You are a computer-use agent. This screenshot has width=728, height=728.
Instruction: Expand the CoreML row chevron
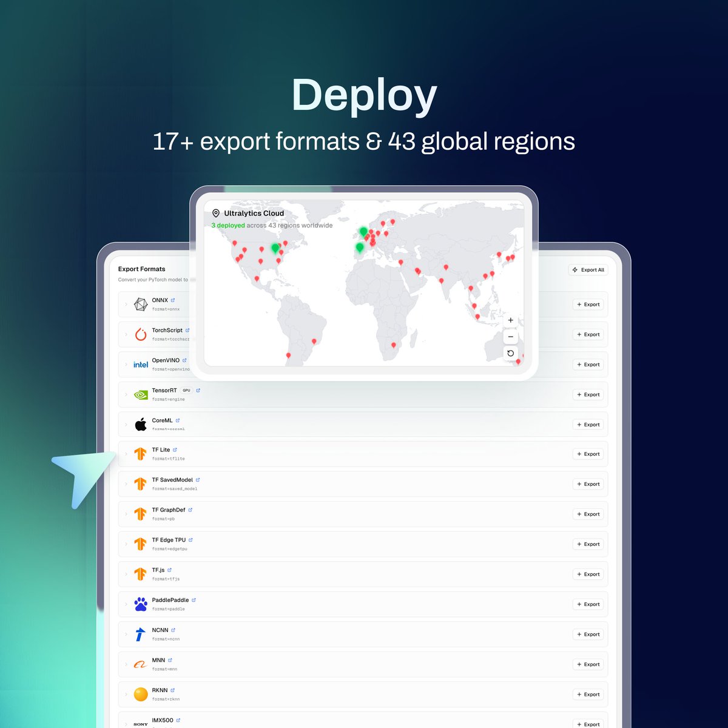(x=126, y=425)
